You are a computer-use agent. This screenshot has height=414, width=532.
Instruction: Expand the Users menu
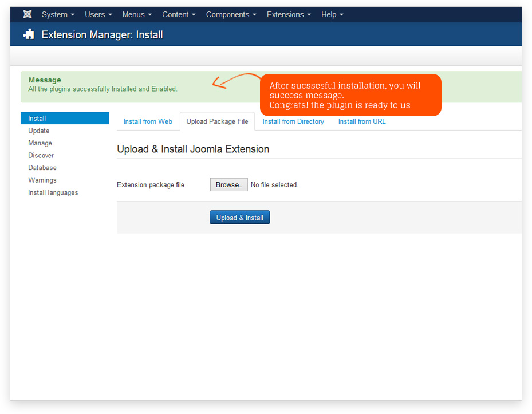98,14
